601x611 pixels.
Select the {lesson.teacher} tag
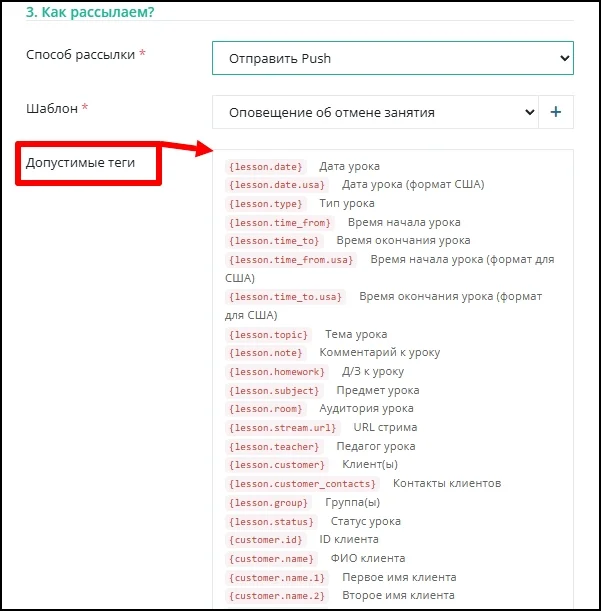click(274, 447)
